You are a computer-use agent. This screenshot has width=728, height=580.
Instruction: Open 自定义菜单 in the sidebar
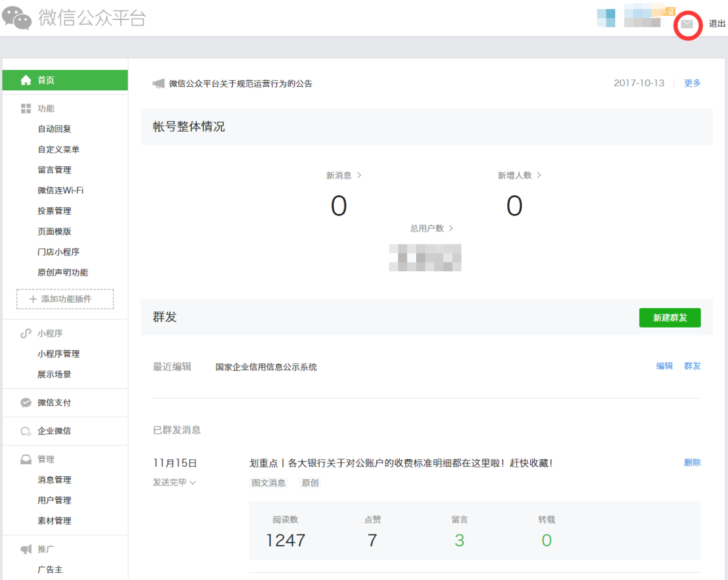tap(58, 149)
